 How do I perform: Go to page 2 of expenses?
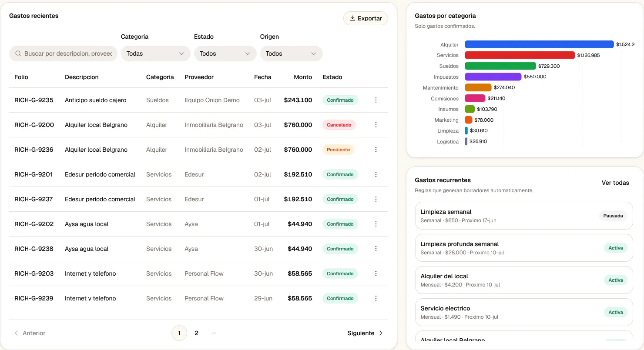coord(197,333)
